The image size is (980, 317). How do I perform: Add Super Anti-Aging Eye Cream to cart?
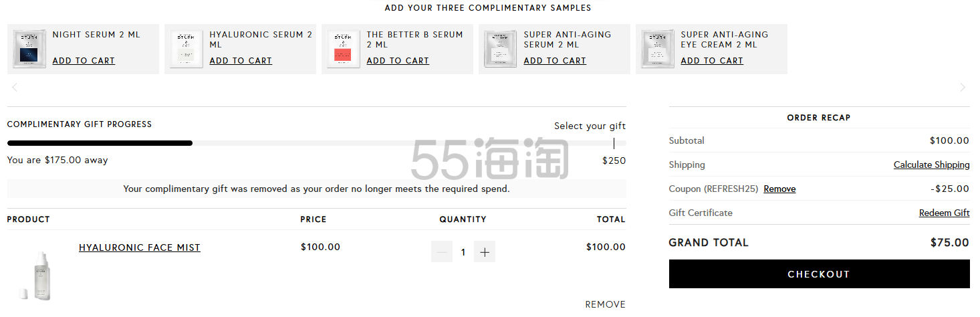pyautogui.click(x=712, y=61)
